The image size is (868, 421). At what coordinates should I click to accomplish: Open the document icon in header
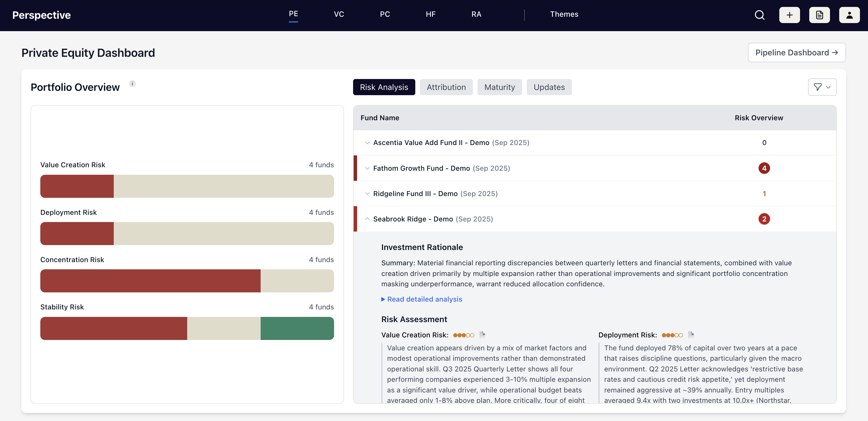coord(819,15)
